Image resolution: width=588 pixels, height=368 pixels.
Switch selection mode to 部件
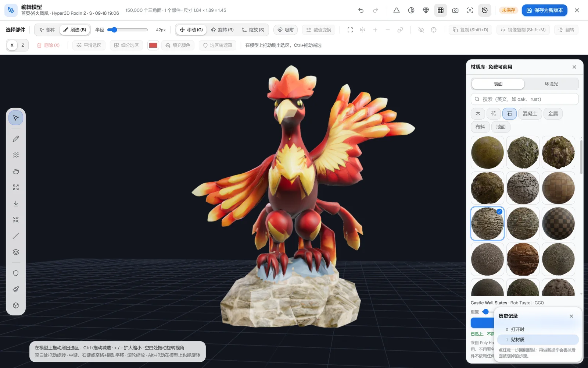(47, 30)
